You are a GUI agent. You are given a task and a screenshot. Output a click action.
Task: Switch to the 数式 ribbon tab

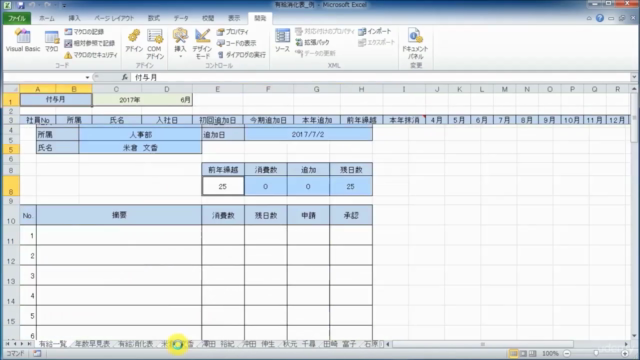pyautogui.click(x=153, y=18)
